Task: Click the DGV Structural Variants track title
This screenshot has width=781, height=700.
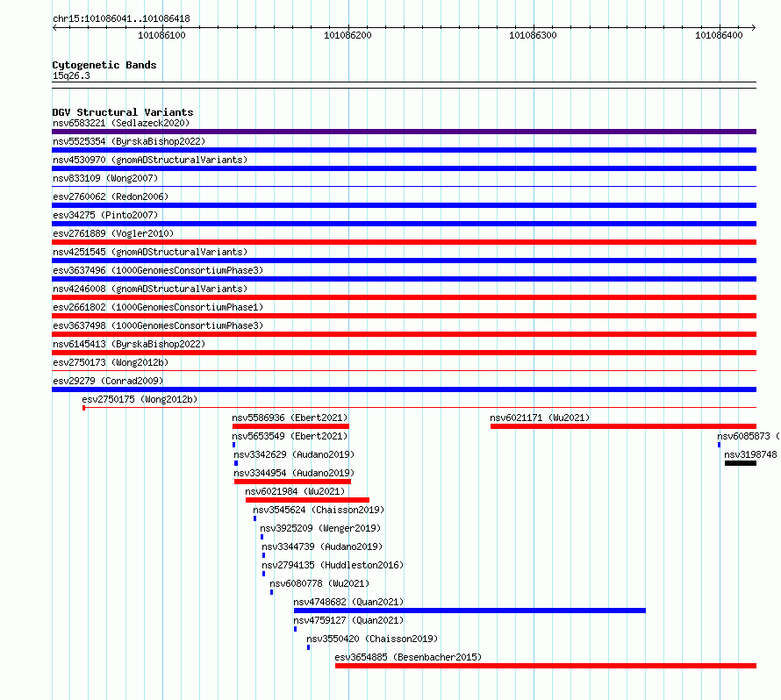Action: [x=123, y=112]
